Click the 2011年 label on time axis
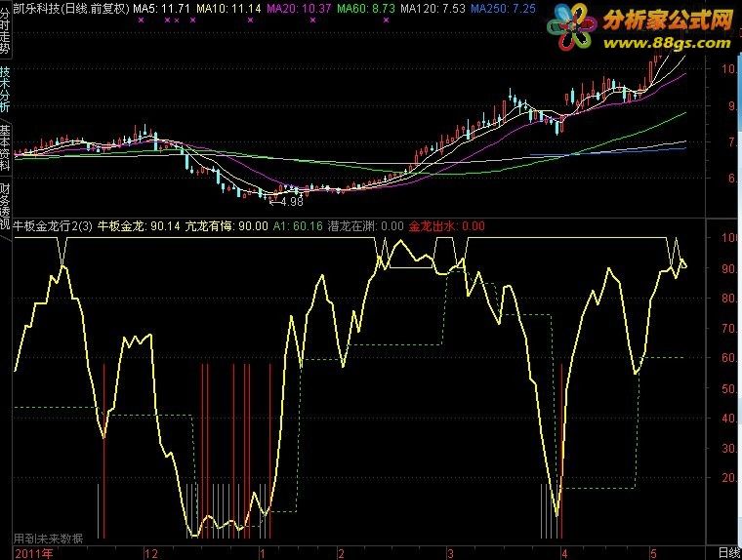The height and width of the screenshot is (560, 742). click(x=34, y=553)
